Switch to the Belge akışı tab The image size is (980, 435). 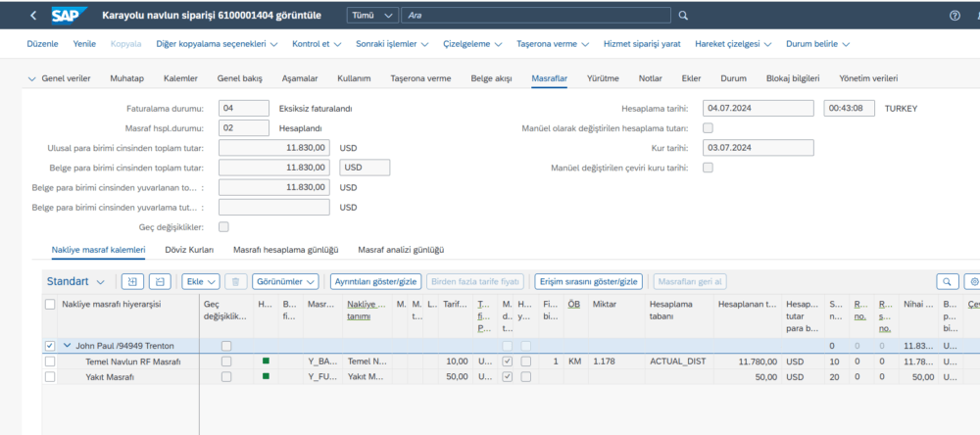tap(491, 78)
